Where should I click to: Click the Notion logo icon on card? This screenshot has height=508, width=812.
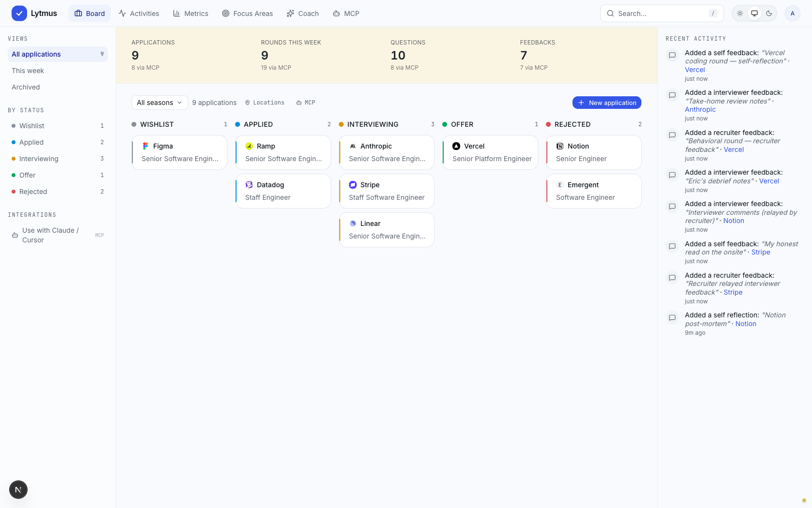(560, 146)
